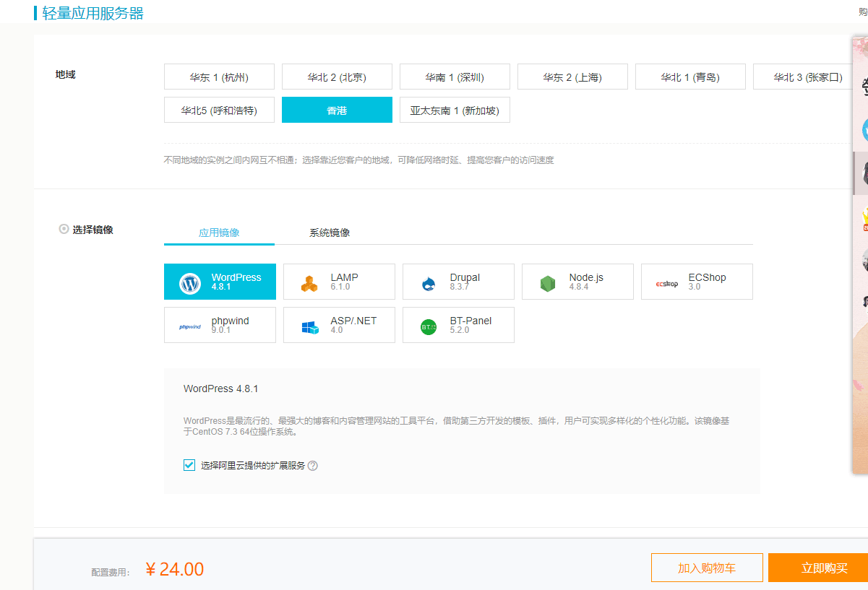The height and width of the screenshot is (590, 868).
Task: Click the phpwind logo icon
Action: point(190,327)
